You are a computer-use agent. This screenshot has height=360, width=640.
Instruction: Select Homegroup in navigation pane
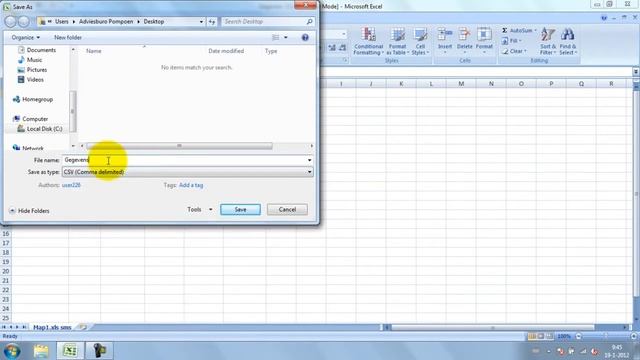pos(33,99)
